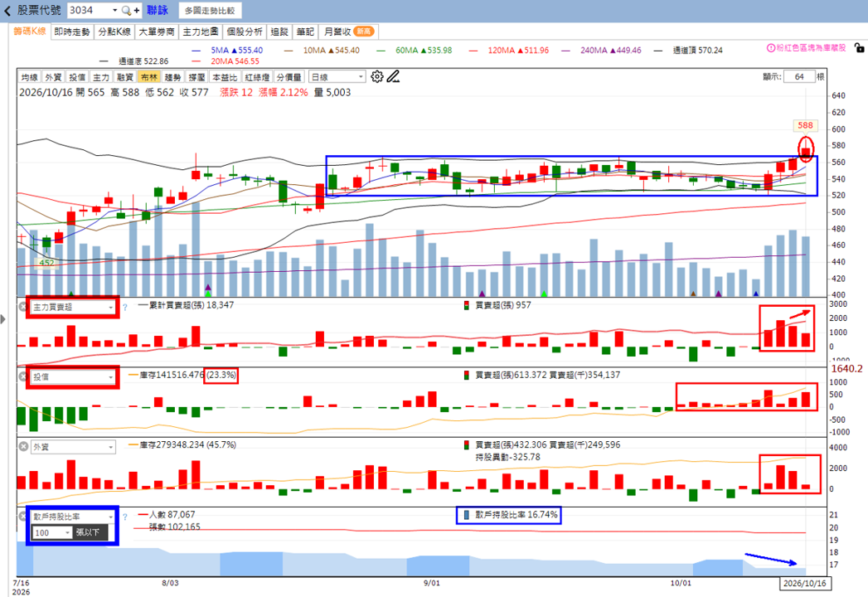Viewport: 868px width, 597px height.
Task: Toggle the 分價量 overlay button
Action: (x=289, y=77)
